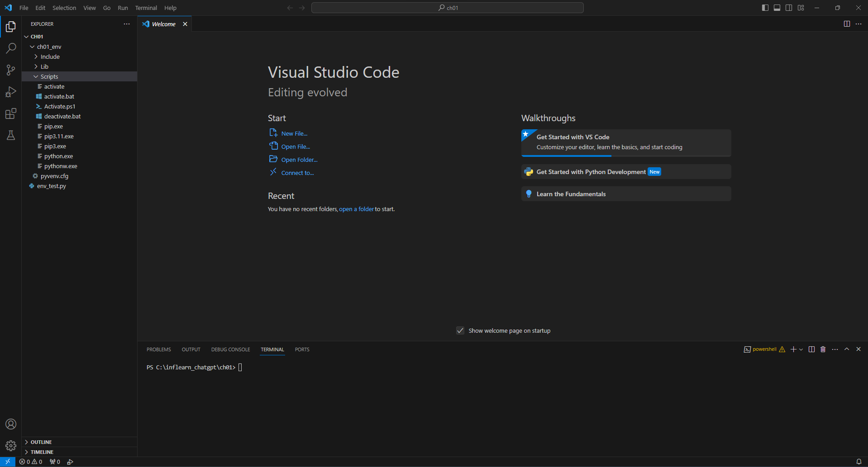Open the Search view in activity bar
Viewport: 868px width, 467px height.
(x=11, y=48)
